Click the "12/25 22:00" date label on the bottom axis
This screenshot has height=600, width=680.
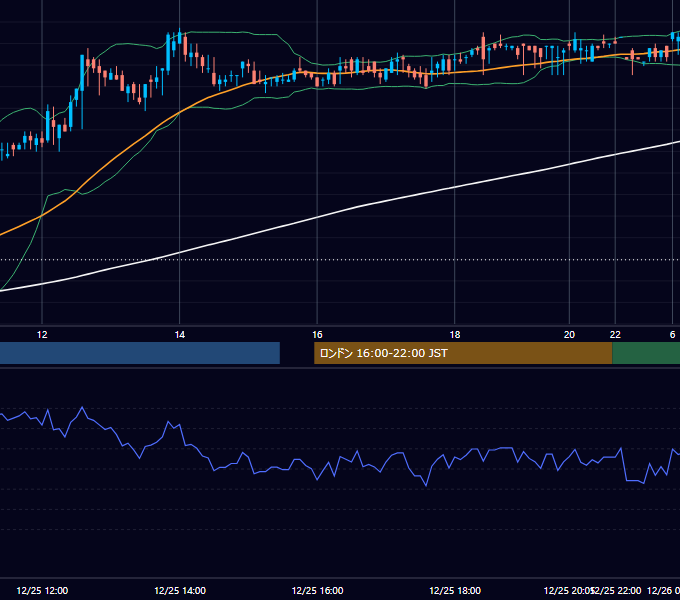click(617, 590)
